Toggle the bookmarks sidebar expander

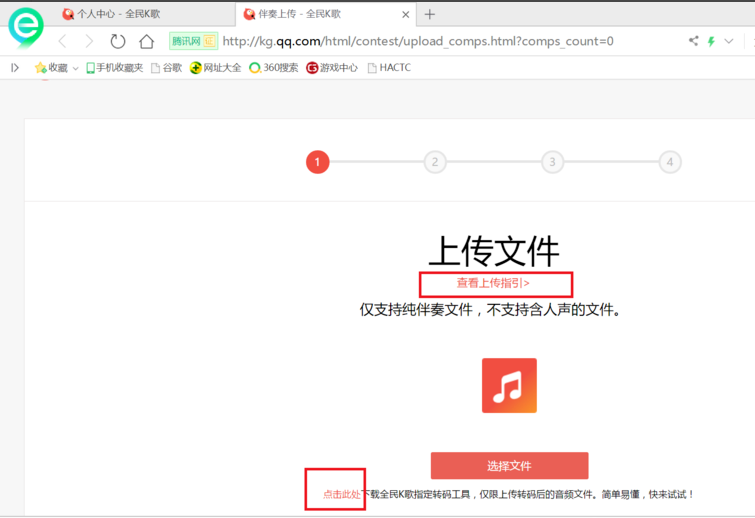tap(15, 68)
